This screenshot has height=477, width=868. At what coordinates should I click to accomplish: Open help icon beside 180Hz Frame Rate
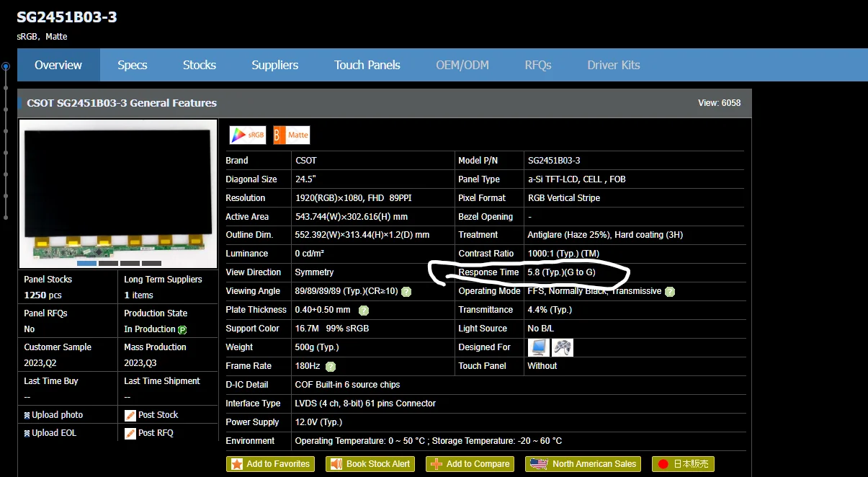click(x=331, y=366)
